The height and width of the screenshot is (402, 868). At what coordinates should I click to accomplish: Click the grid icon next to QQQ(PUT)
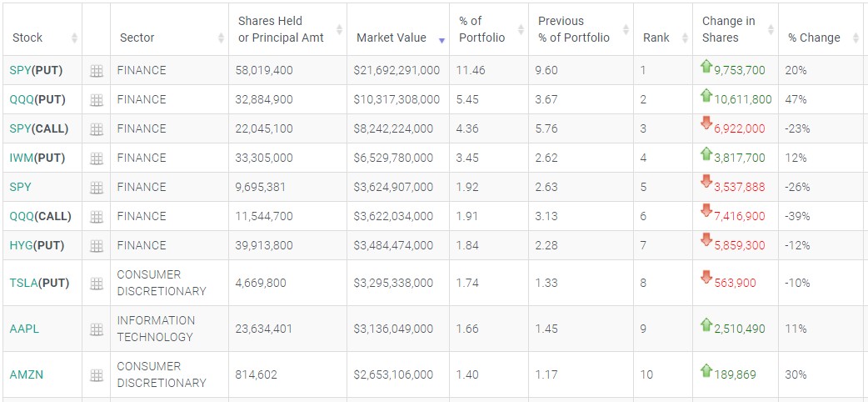pos(97,100)
